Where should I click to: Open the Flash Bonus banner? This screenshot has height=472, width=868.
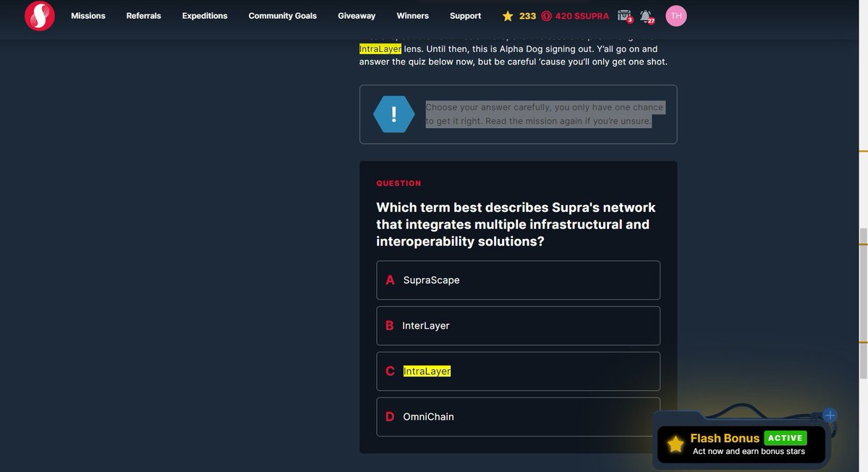point(741,444)
